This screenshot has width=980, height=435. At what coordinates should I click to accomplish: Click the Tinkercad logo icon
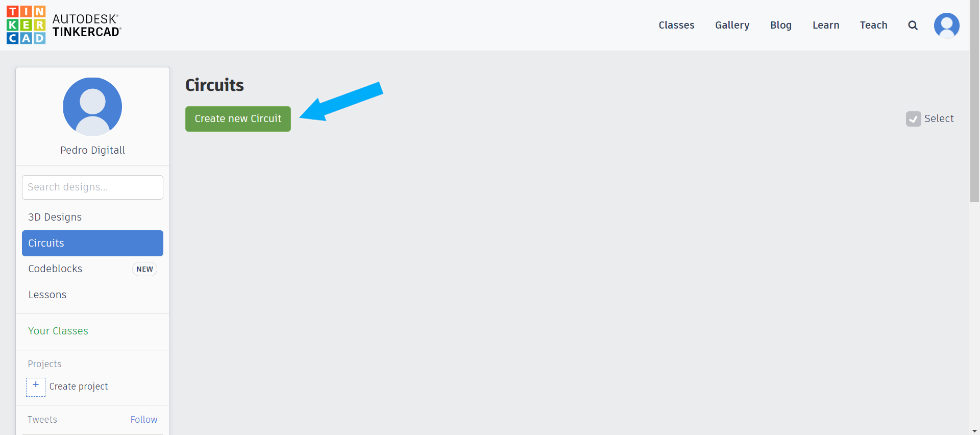point(26,25)
